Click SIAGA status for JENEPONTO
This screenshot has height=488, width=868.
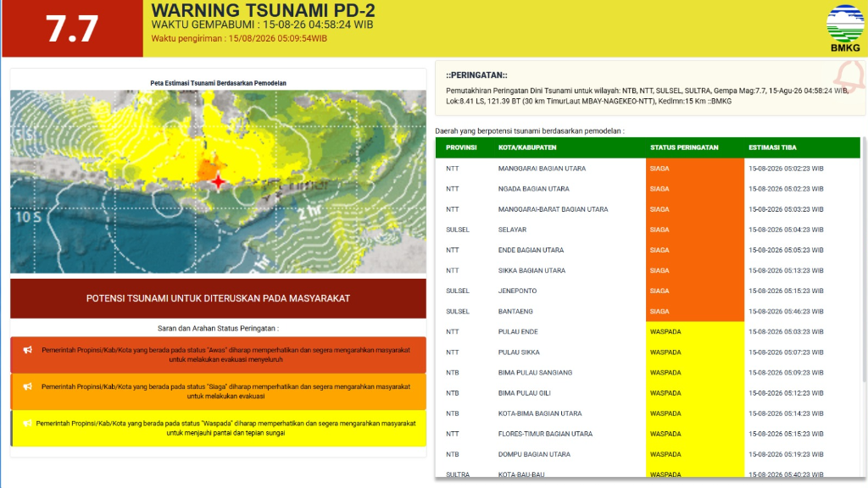point(695,291)
